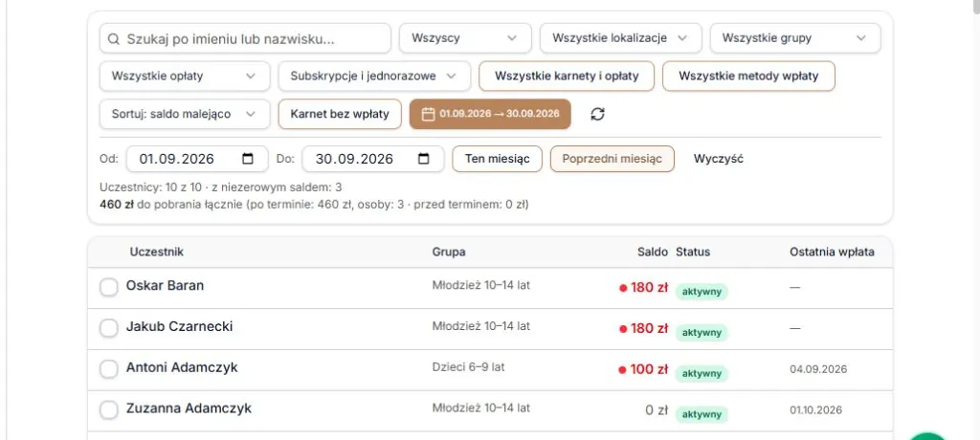Tick the checkbox for Oskar Baran
Viewport: 980px width, 440px height.
coord(109,288)
